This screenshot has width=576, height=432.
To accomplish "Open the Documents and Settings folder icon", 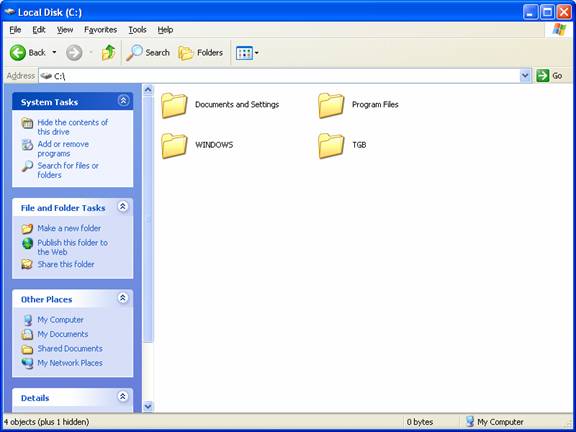I will point(174,105).
